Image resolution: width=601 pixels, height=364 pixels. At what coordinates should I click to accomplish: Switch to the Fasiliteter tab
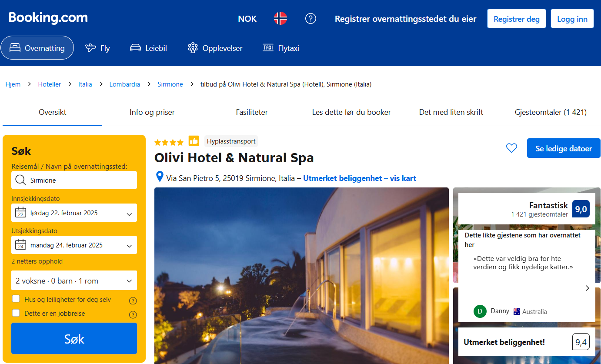[x=252, y=112]
